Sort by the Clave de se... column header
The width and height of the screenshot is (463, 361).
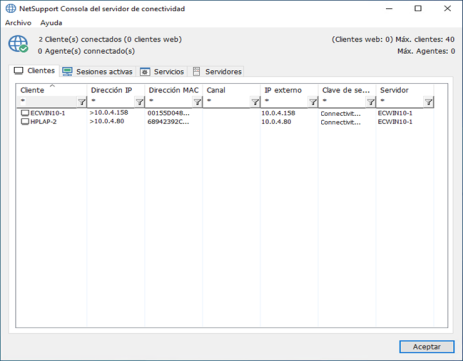click(x=347, y=90)
